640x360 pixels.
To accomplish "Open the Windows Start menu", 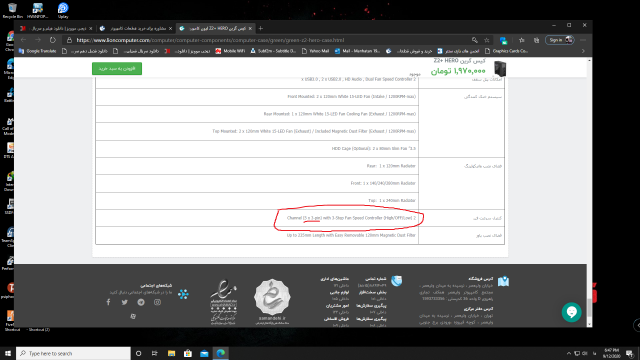I will pos(8,353).
